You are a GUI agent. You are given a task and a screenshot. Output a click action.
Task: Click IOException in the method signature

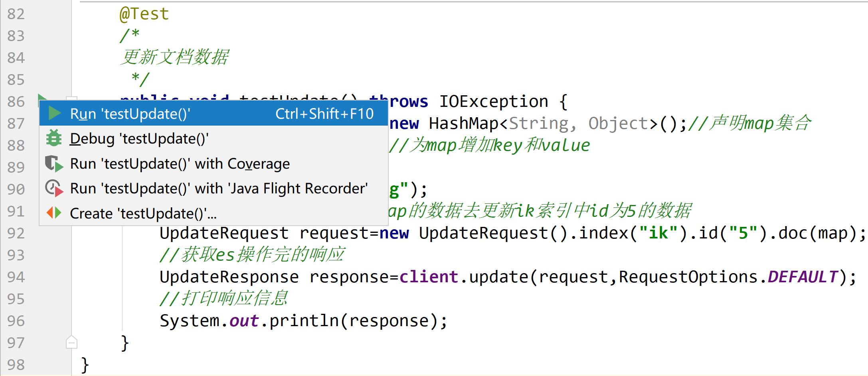(494, 102)
